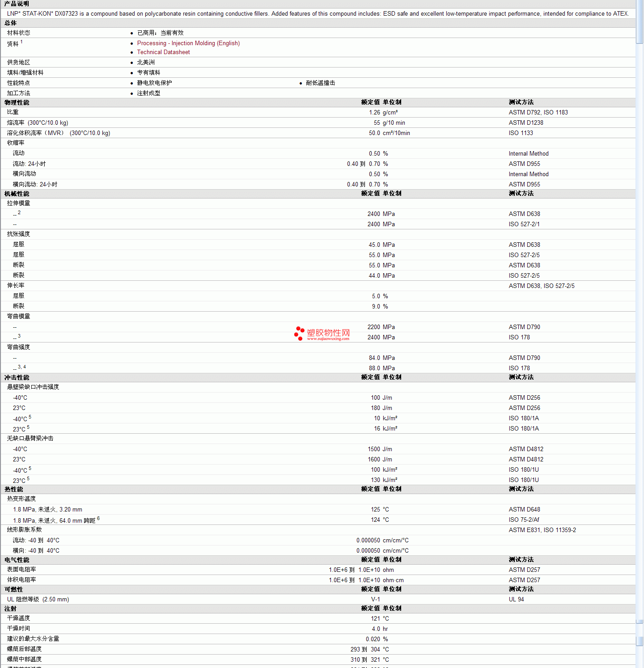
Task: Click the 线形膨胀系数 row label
Action: click(x=24, y=530)
